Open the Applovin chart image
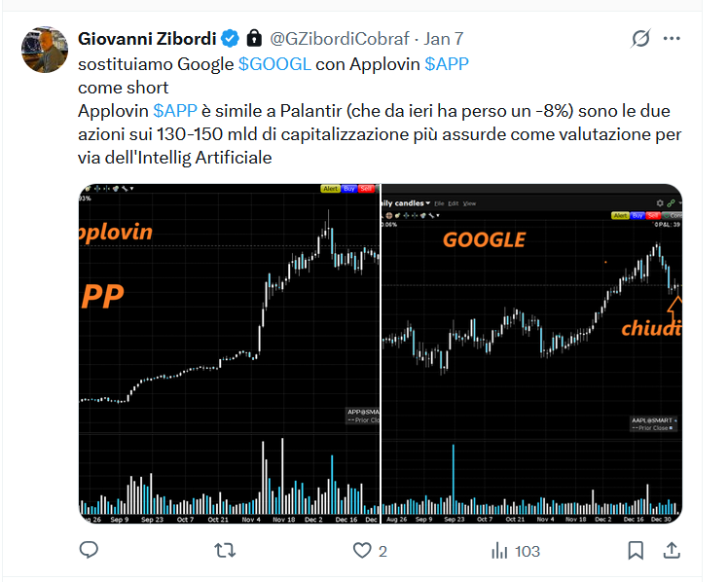 point(230,353)
